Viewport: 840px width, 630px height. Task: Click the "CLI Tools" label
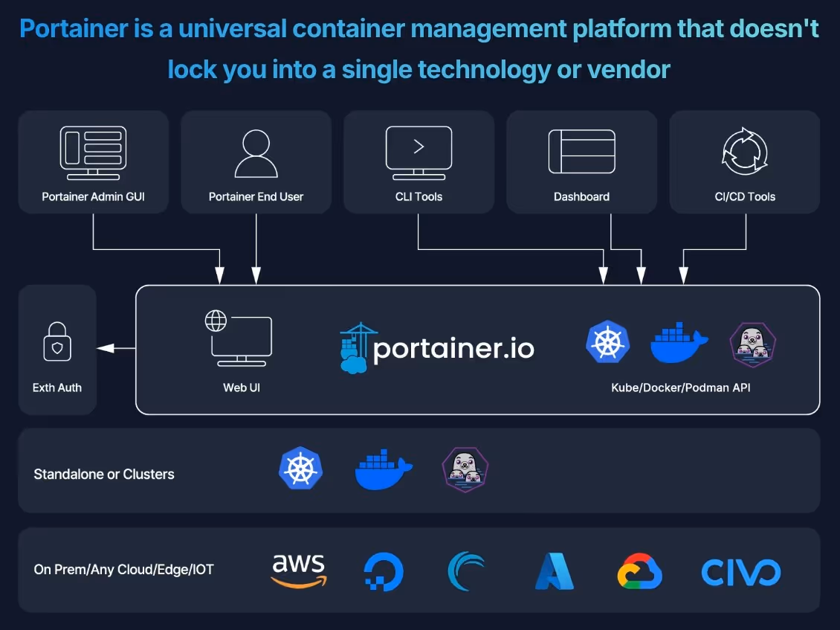click(x=419, y=197)
